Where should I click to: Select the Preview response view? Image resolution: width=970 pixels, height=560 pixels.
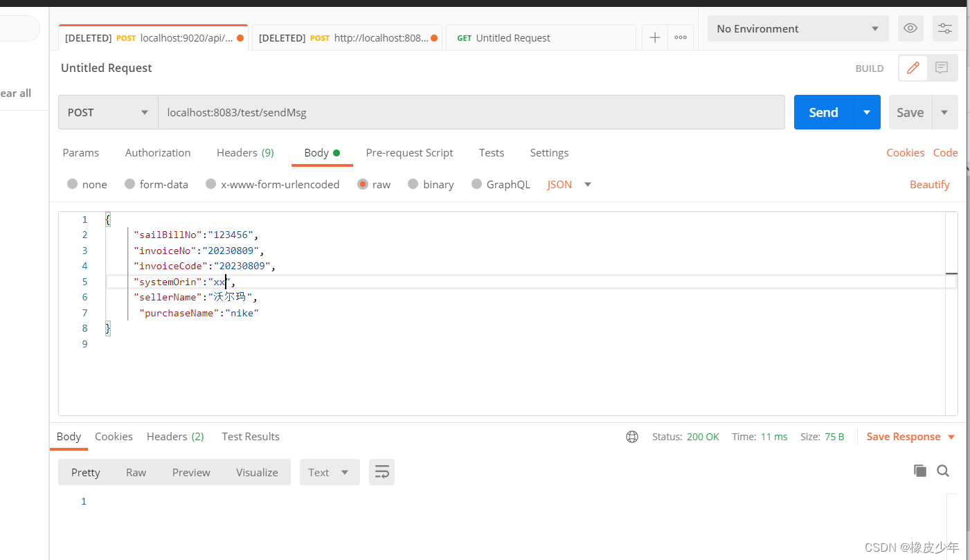click(191, 472)
